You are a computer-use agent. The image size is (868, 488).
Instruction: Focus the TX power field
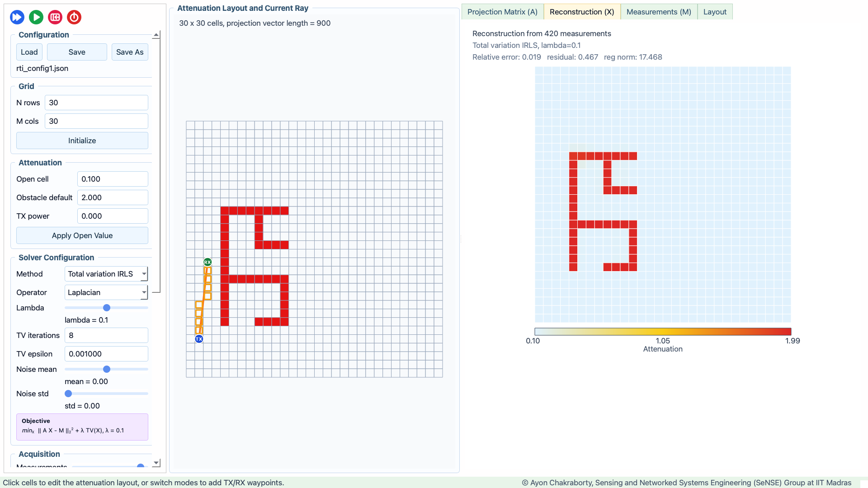(x=113, y=216)
